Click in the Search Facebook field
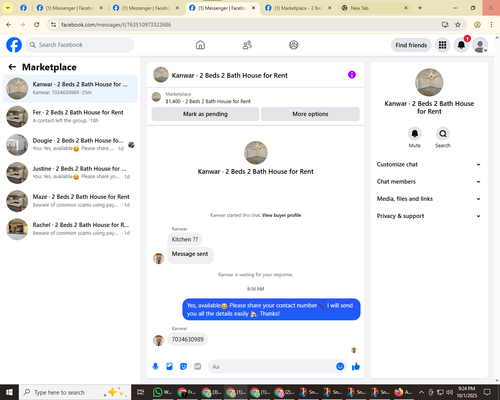Viewport: 500px width, 400px height. click(80, 45)
